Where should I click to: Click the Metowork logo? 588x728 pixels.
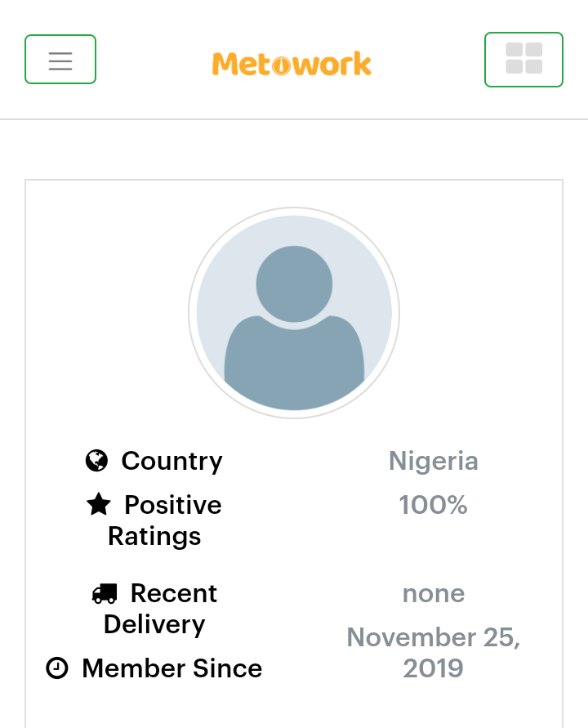pyautogui.click(x=292, y=64)
